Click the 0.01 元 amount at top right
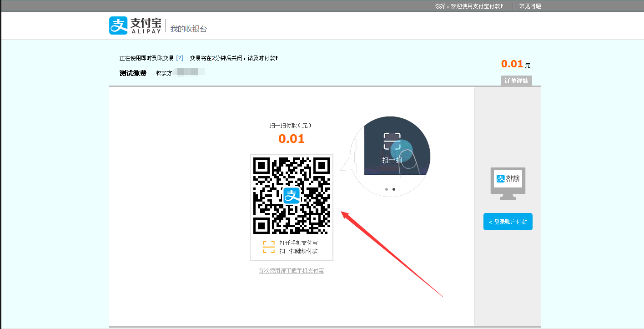The width and height of the screenshot is (644, 329). point(516,64)
